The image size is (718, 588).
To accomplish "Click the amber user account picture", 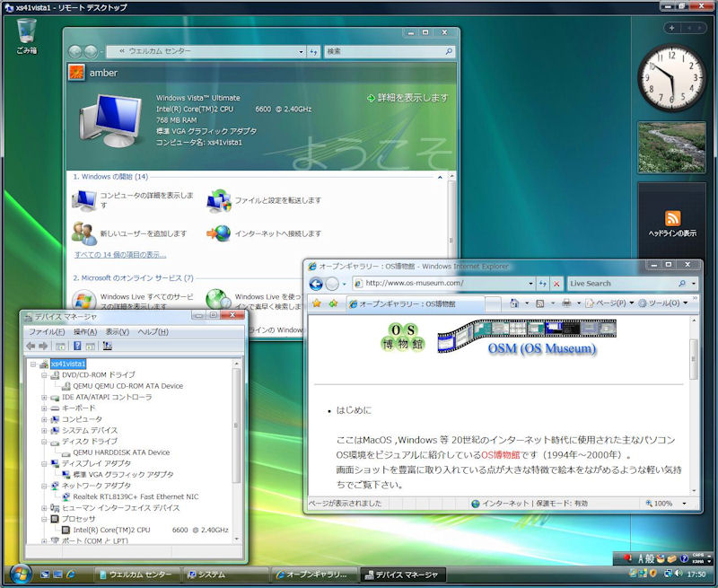I will (x=76, y=73).
